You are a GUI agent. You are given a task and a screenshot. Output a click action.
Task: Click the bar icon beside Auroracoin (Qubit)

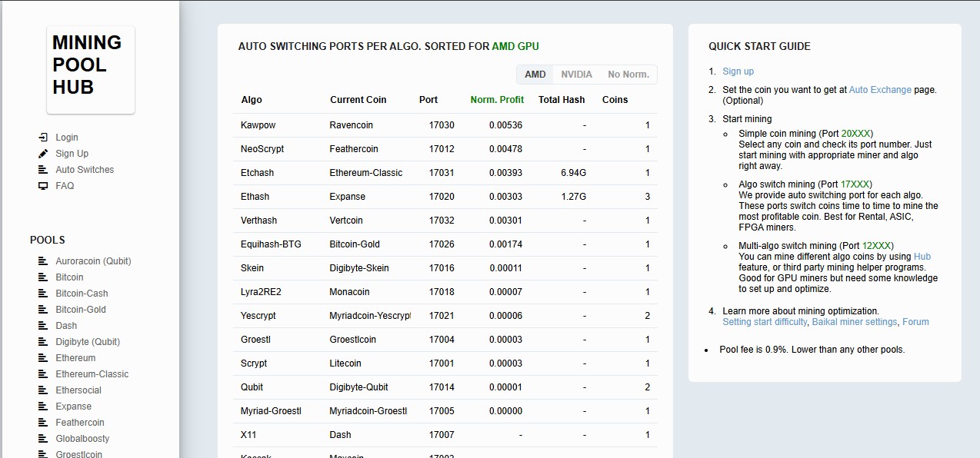(43, 261)
